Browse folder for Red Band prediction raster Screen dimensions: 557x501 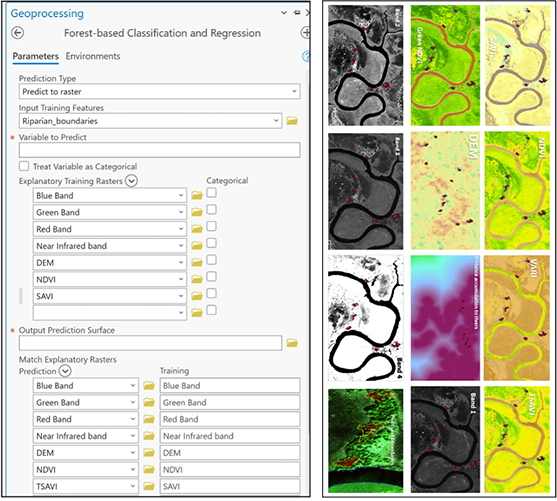point(149,419)
